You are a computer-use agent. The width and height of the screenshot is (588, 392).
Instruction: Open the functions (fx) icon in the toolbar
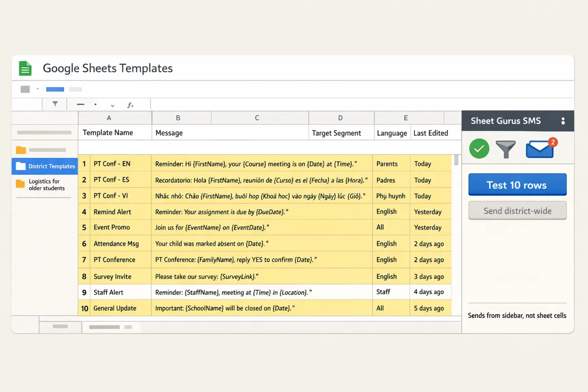click(130, 104)
